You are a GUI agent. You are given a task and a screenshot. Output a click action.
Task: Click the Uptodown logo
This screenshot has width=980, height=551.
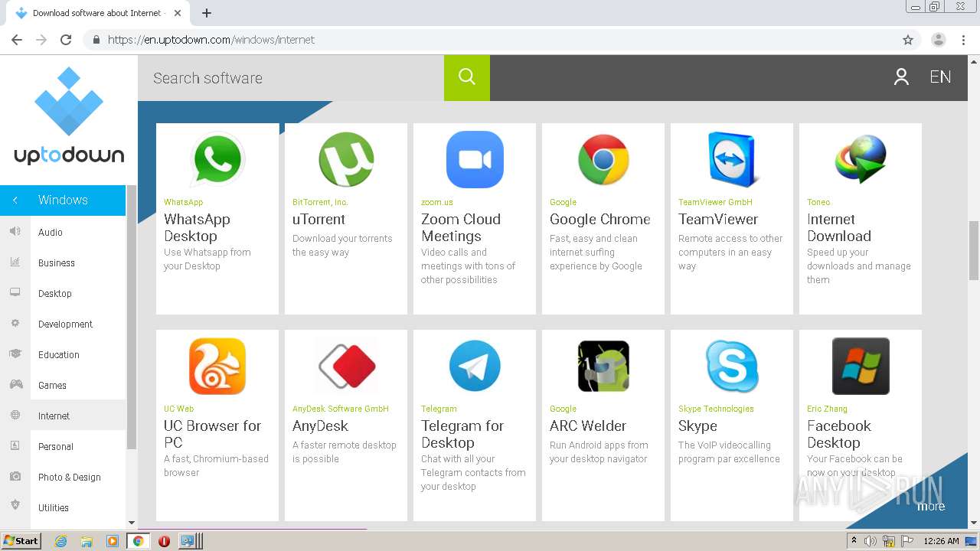click(x=69, y=116)
